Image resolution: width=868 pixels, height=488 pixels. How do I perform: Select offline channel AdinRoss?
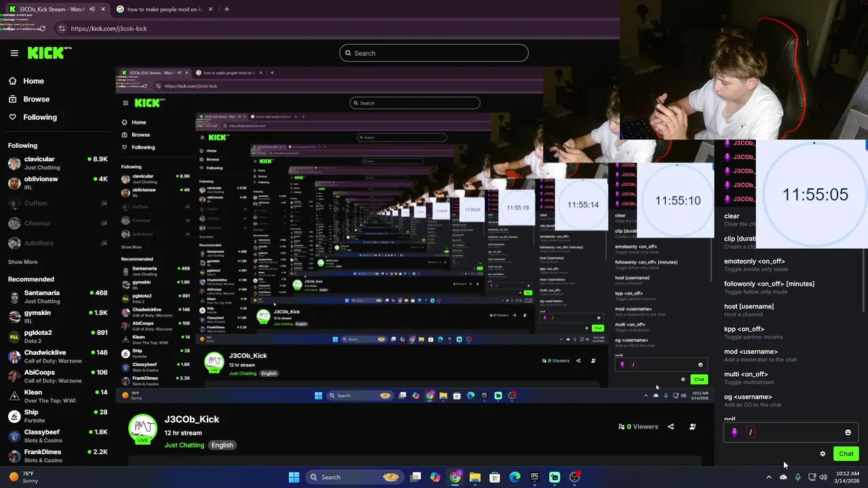pyautogui.click(x=57, y=243)
